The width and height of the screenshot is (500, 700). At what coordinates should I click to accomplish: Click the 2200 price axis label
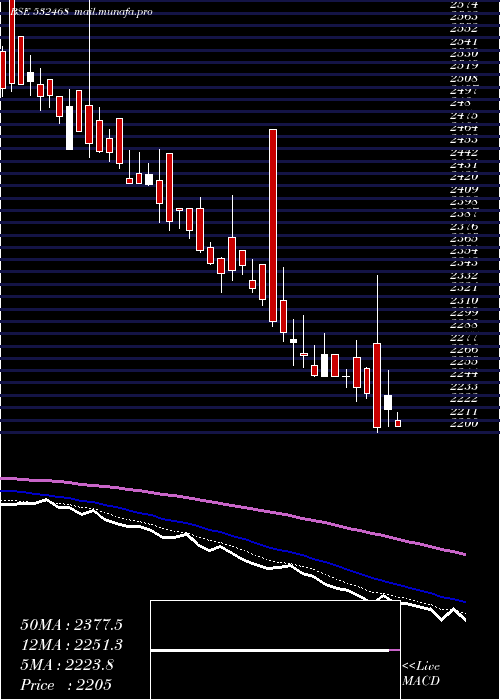coord(464,423)
